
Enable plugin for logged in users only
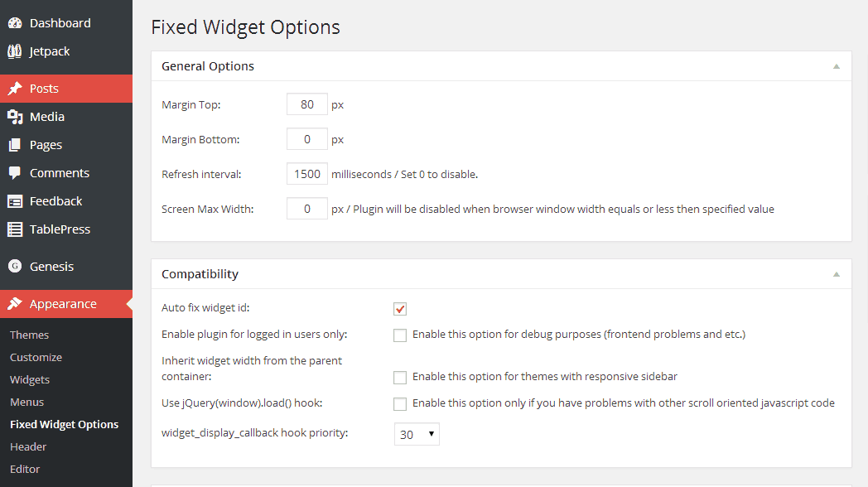pos(400,335)
